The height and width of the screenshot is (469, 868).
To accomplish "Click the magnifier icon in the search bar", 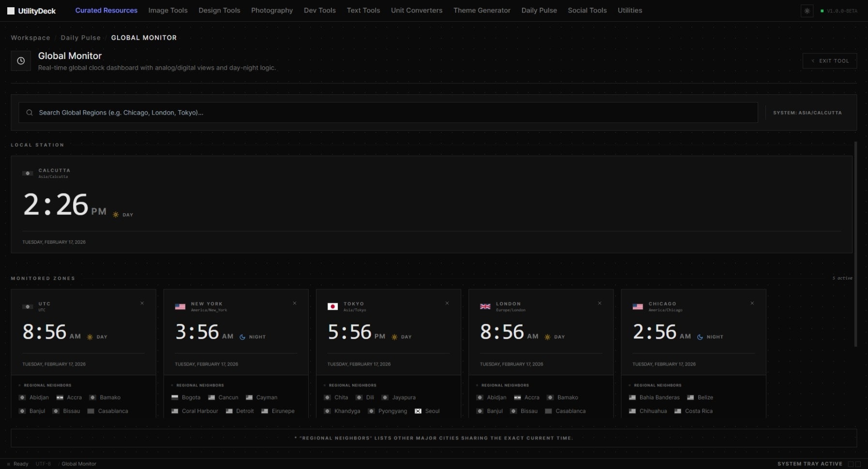I will (x=30, y=112).
